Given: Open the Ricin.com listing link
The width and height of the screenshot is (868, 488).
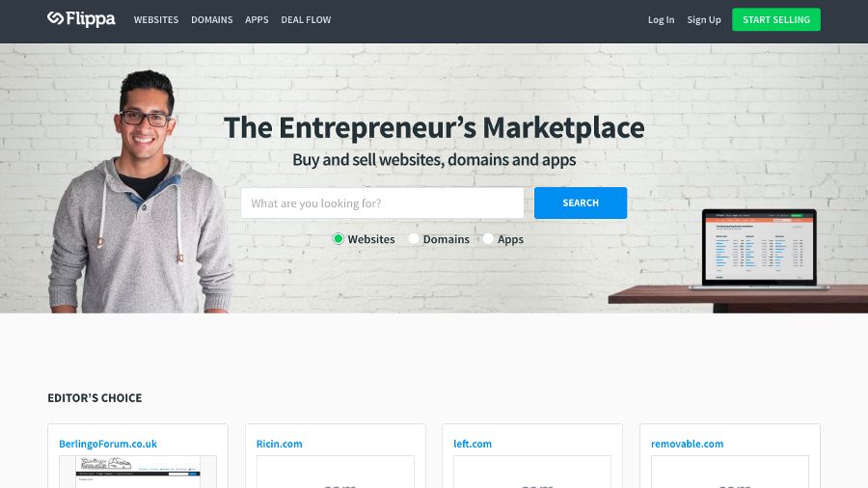Looking at the screenshot, I should click(x=279, y=444).
